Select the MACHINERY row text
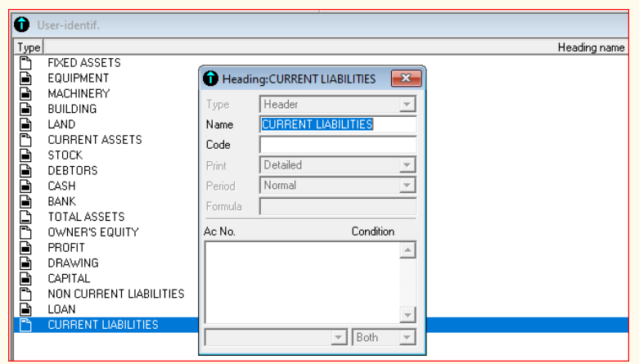 (79, 94)
